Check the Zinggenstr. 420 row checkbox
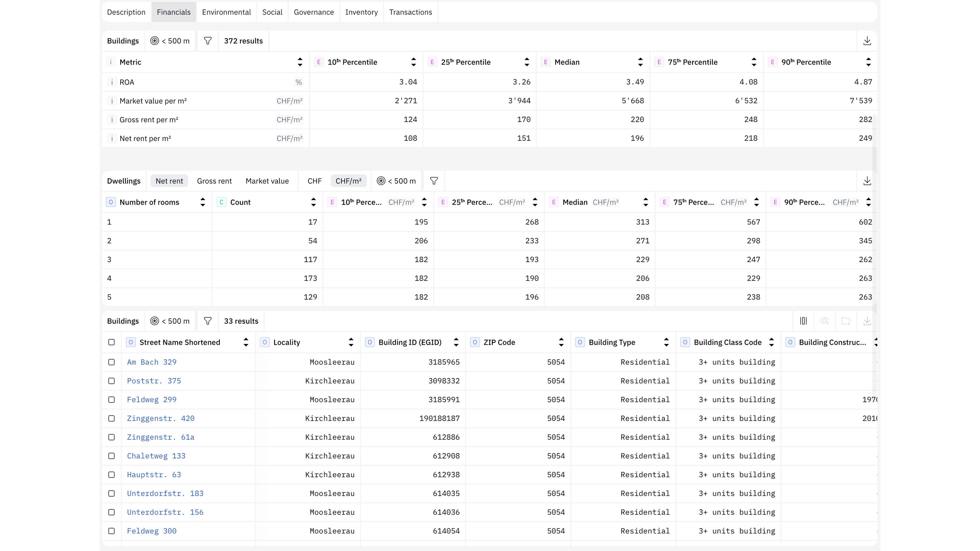Image resolution: width=980 pixels, height=551 pixels. pyautogui.click(x=111, y=418)
